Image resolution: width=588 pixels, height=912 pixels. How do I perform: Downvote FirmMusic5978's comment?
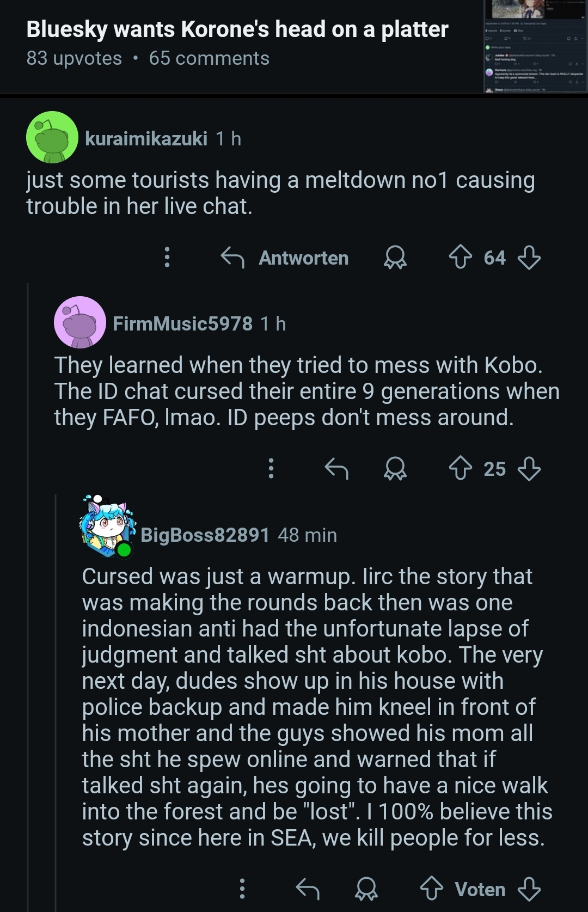(529, 469)
